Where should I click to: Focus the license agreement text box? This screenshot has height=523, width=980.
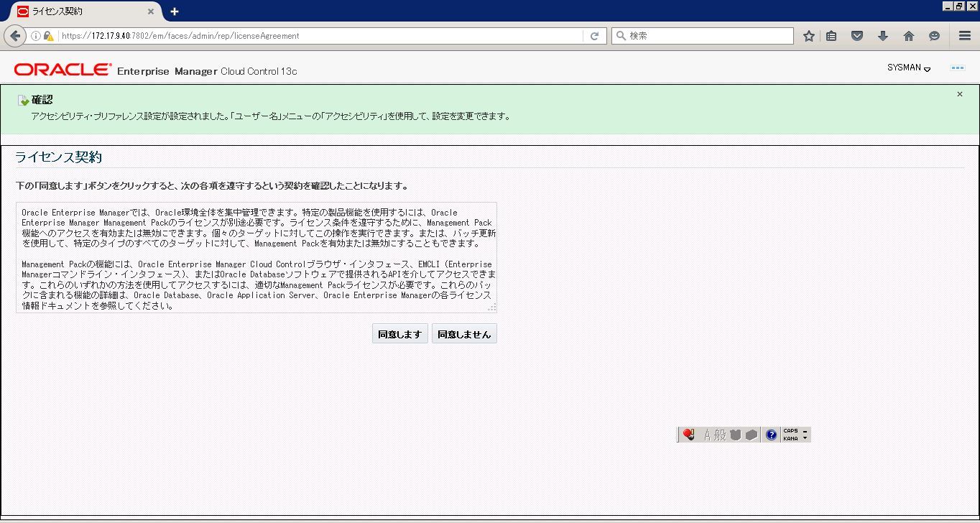point(256,257)
